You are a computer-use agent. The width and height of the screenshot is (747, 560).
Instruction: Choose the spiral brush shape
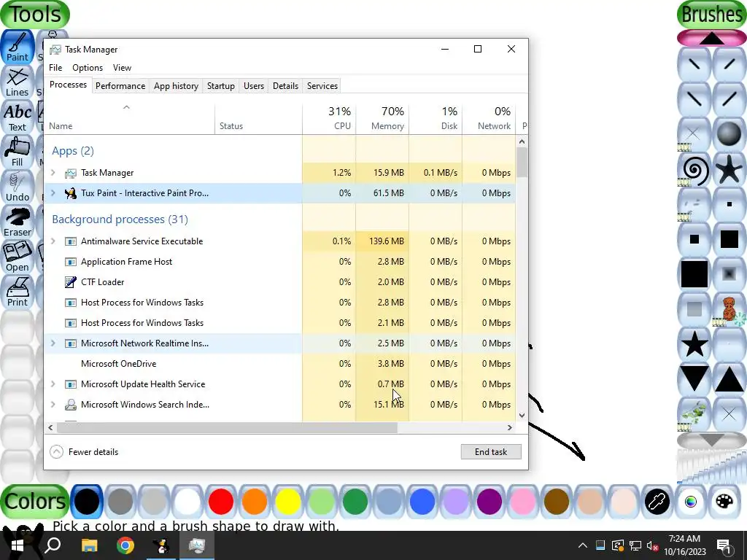[x=694, y=170]
